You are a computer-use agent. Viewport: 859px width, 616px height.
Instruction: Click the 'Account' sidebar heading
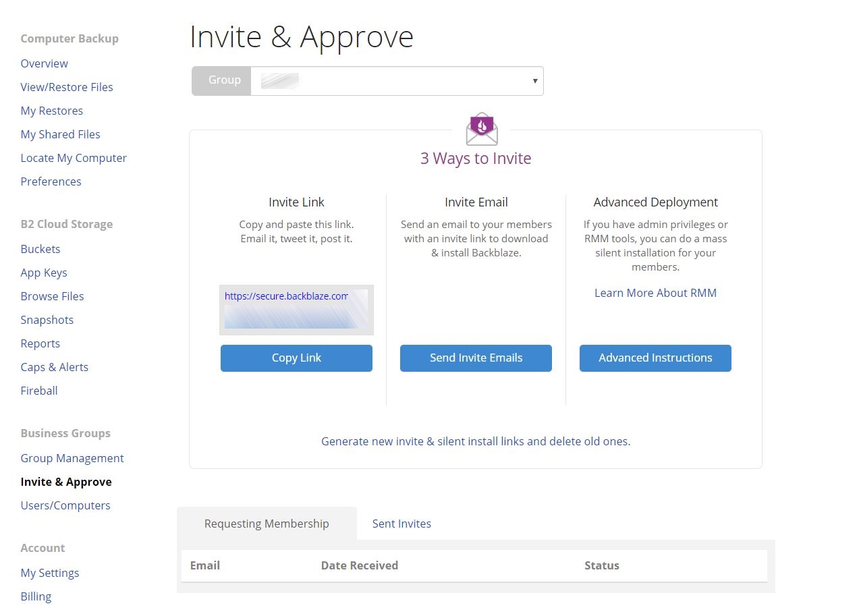pyautogui.click(x=43, y=548)
